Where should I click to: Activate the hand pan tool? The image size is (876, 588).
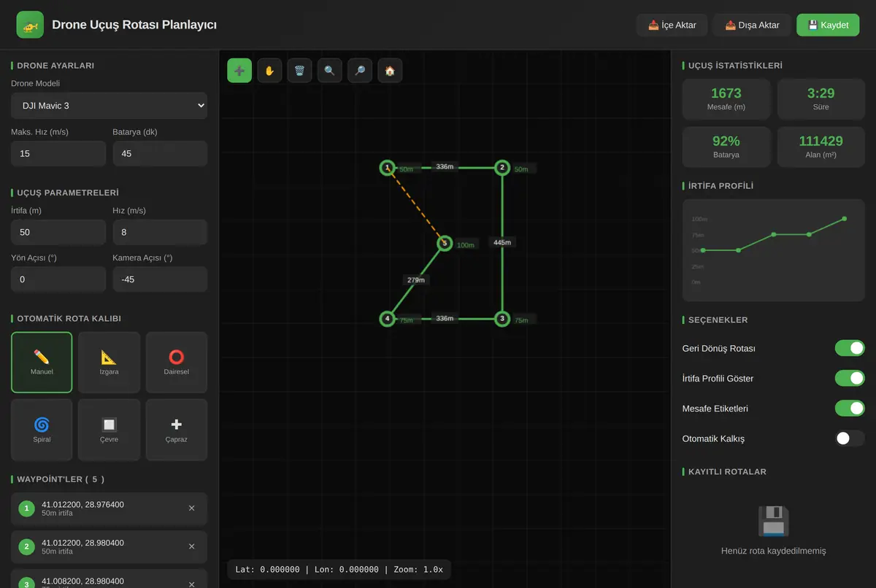tap(269, 71)
